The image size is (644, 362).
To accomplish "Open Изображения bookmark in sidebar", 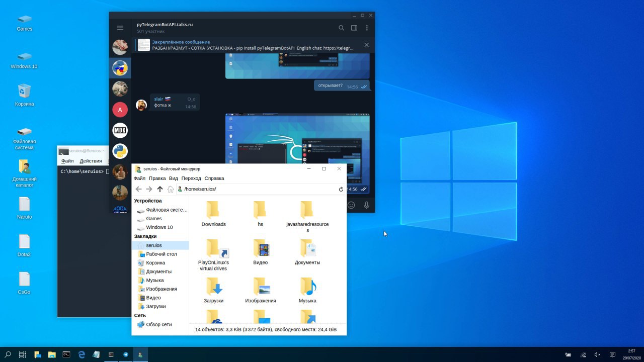I will (x=160, y=289).
